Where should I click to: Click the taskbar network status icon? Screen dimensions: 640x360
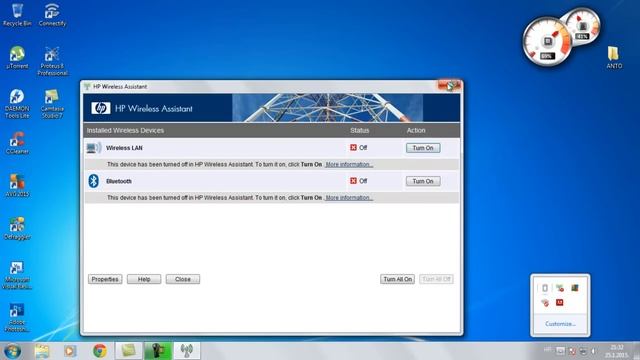583,351
